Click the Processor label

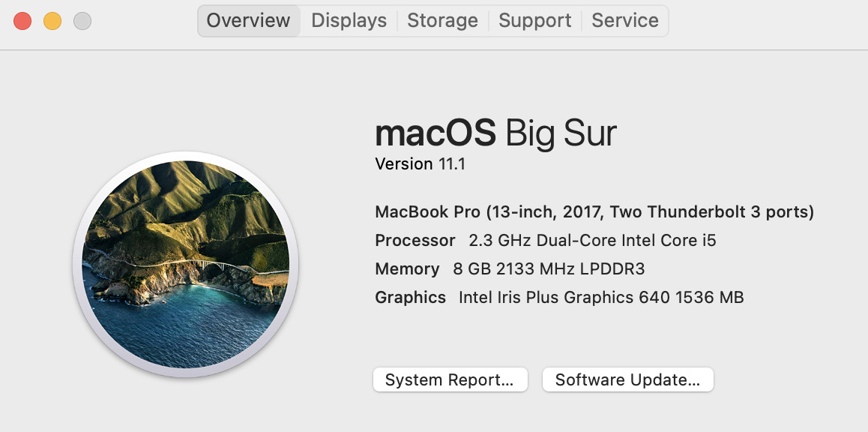[x=415, y=240]
